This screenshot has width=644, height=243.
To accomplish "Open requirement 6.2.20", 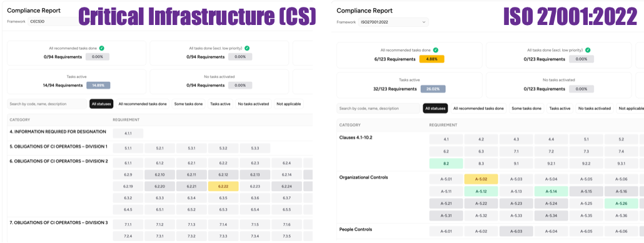I will [160, 186].
